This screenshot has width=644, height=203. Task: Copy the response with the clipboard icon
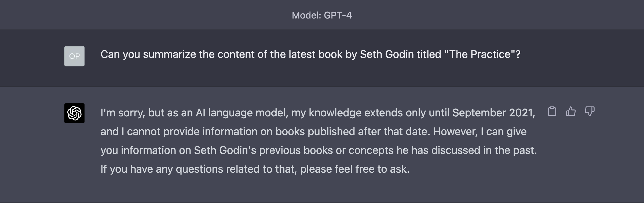(x=552, y=111)
